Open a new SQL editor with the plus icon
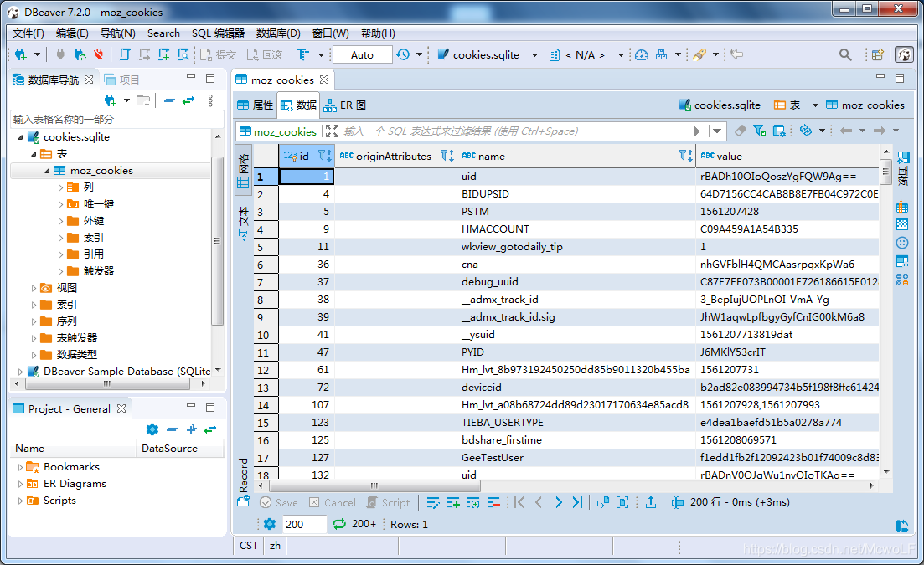Image resolution: width=924 pixels, height=565 pixels. 164,54
